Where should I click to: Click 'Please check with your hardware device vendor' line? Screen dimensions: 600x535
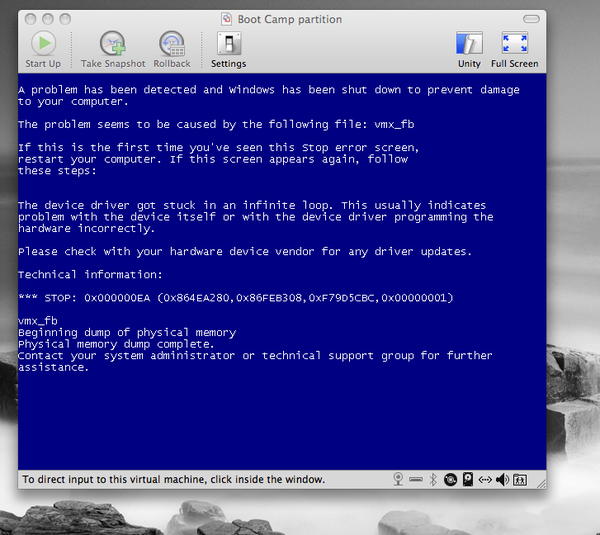[x=245, y=251]
